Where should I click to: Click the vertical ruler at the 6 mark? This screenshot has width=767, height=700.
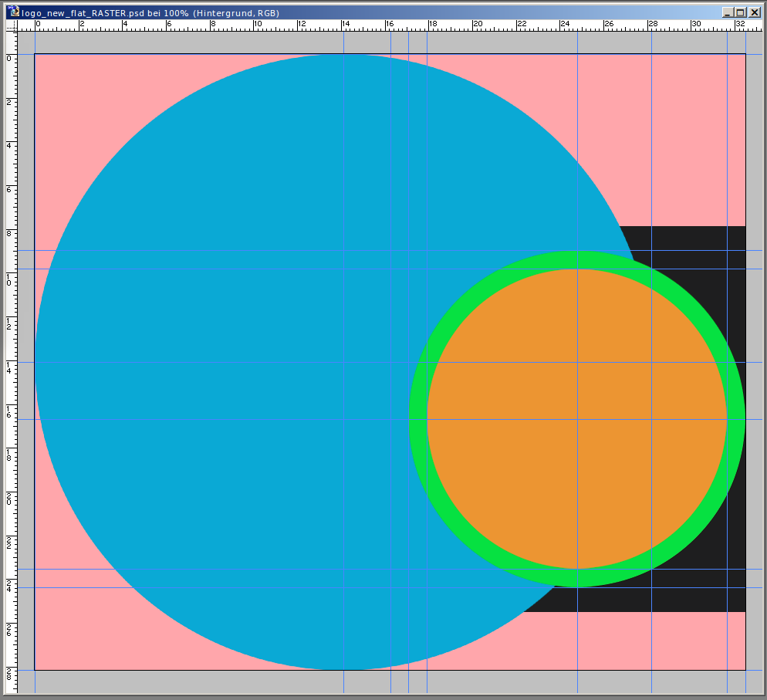(11, 188)
